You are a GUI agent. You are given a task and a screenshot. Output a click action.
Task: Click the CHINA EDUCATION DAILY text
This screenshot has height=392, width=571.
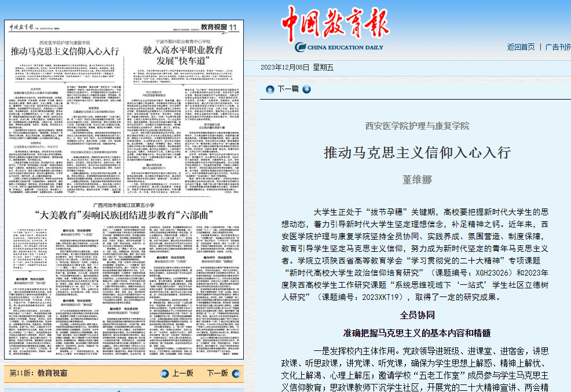point(346,47)
